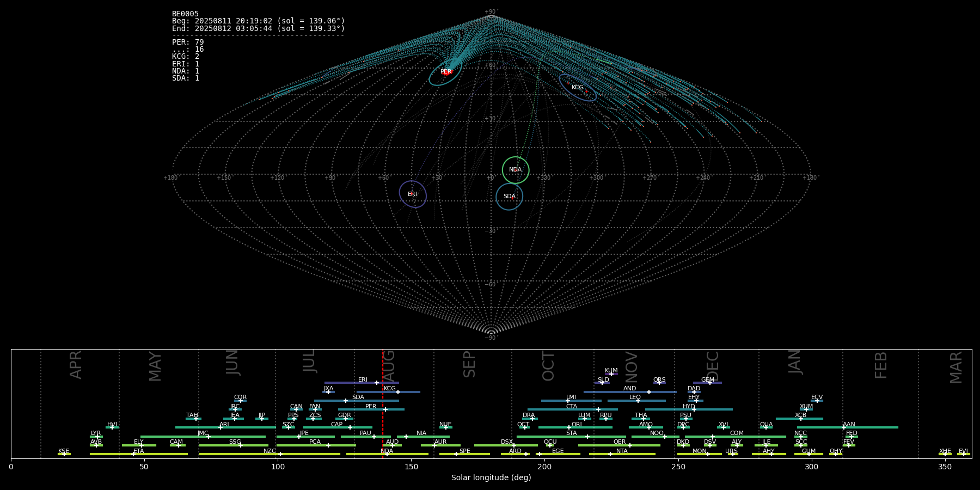Click the 'End: 20250812 03:05:44' line

pyautogui.click(x=258, y=28)
